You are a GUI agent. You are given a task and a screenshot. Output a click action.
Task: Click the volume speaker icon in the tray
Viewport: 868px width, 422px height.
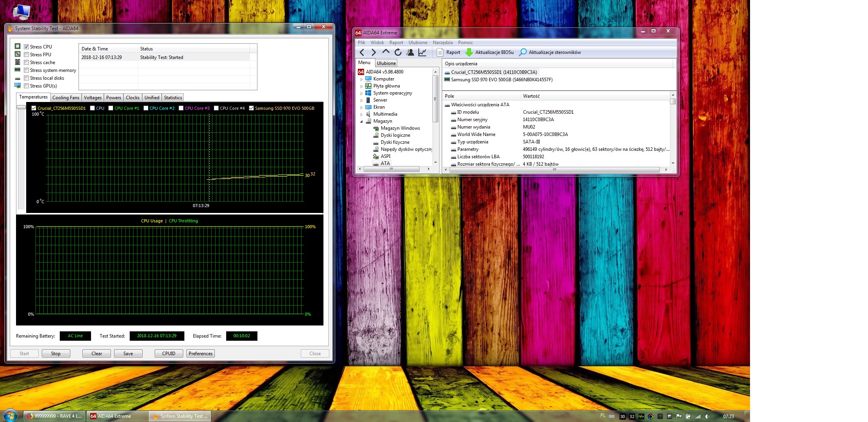click(x=707, y=417)
